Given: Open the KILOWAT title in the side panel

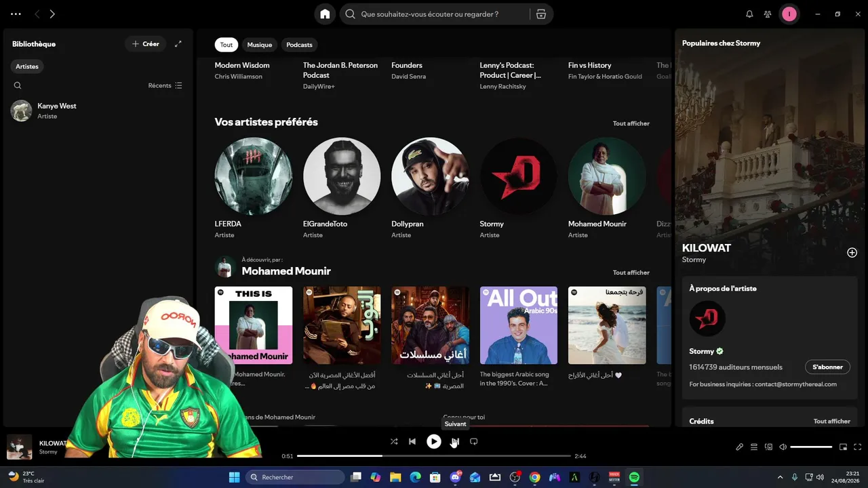Looking at the screenshot, I should [x=707, y=248].
